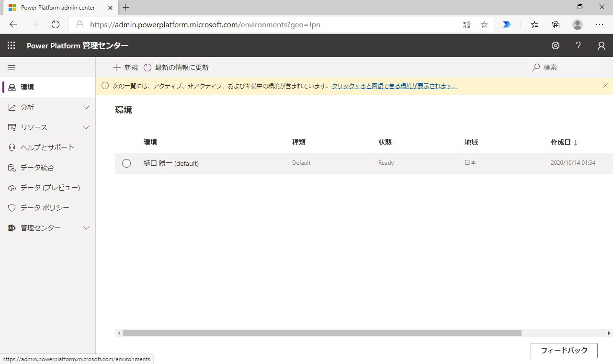Open the recoverable environments link

coord(395,86)
